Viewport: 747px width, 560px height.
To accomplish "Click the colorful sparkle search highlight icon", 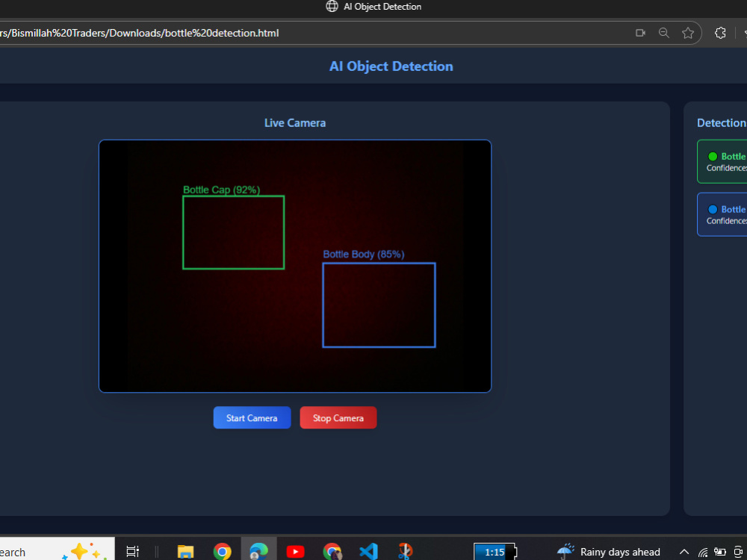I will click(x=84, y=552).
